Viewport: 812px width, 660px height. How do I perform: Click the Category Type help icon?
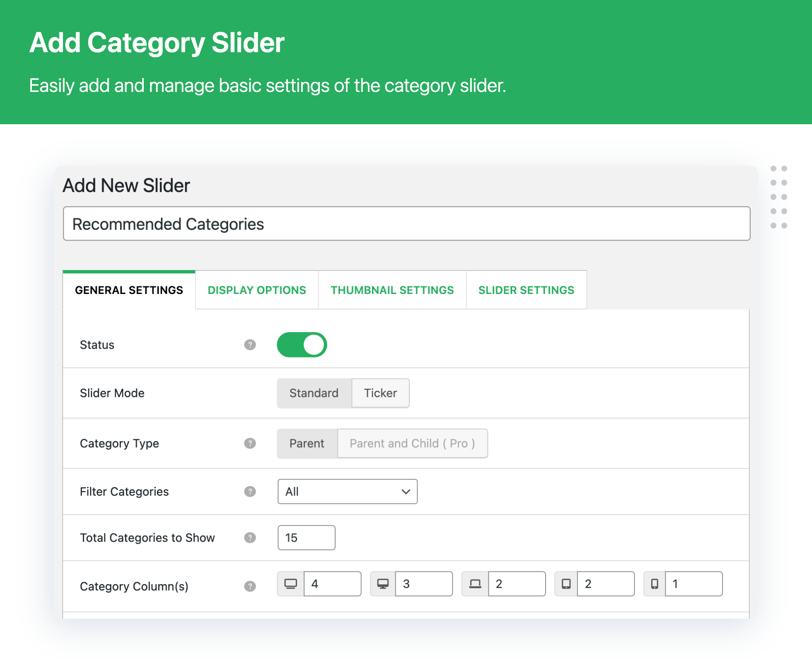pyautogui.click(x=250, y=443)
